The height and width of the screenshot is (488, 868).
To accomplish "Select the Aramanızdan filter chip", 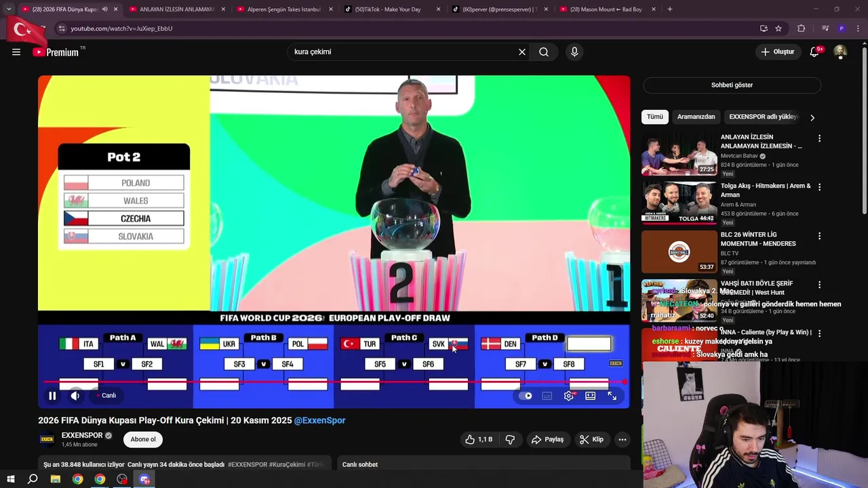I will (x=696, y=117).
